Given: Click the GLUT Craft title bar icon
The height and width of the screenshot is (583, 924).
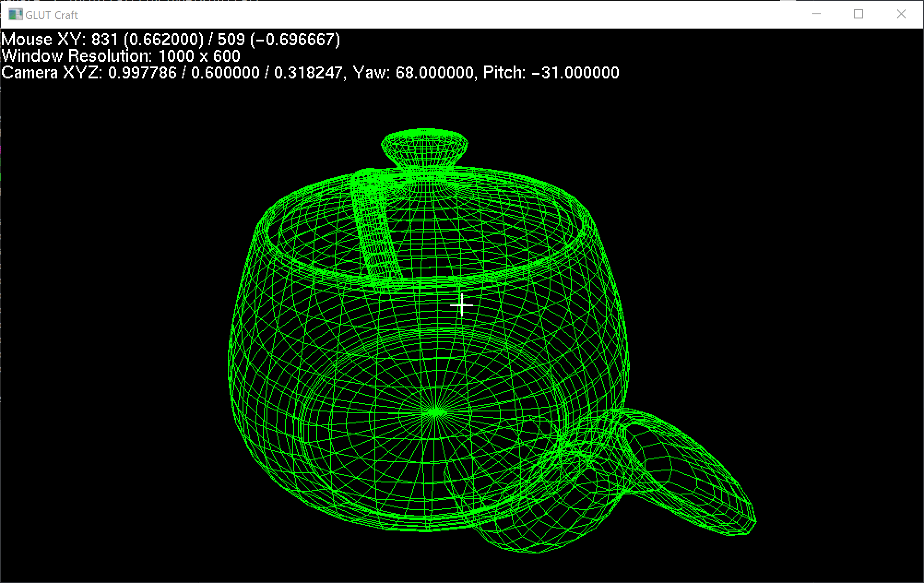Looking at the screenshot, I should click(x=15, y=15).
